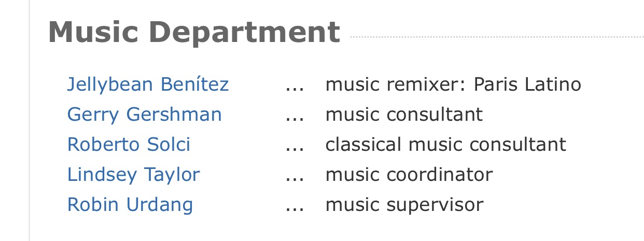Click Gerry Gershman's "music consultant" role text

[x=404, y=114]
